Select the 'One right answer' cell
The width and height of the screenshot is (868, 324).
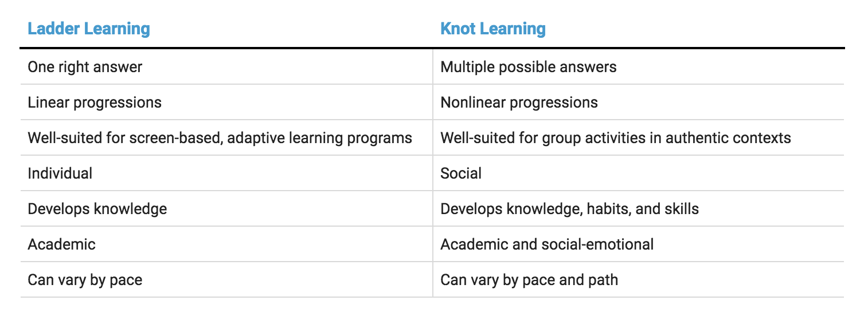coord(226,66)
